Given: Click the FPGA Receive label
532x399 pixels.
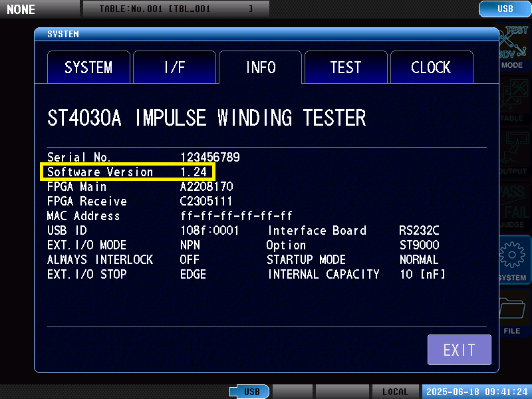Looking at the screenshot, I should 87,201.
